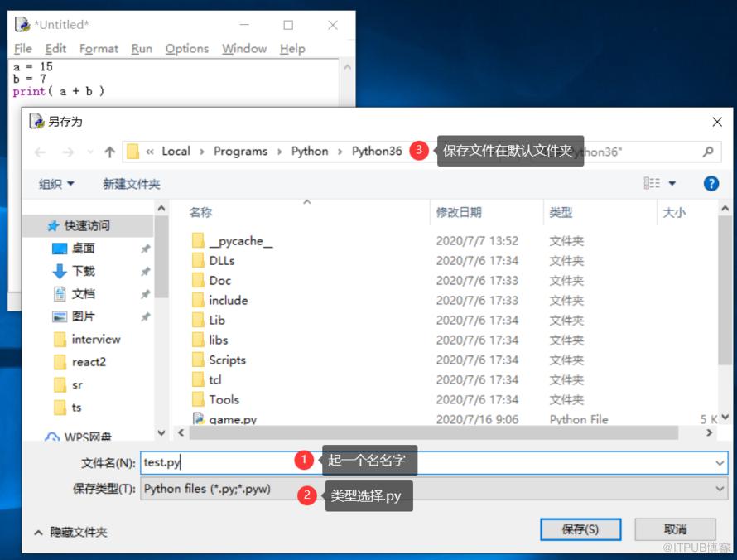
Task: Select the tcl folder
Action: coord(215,380)
